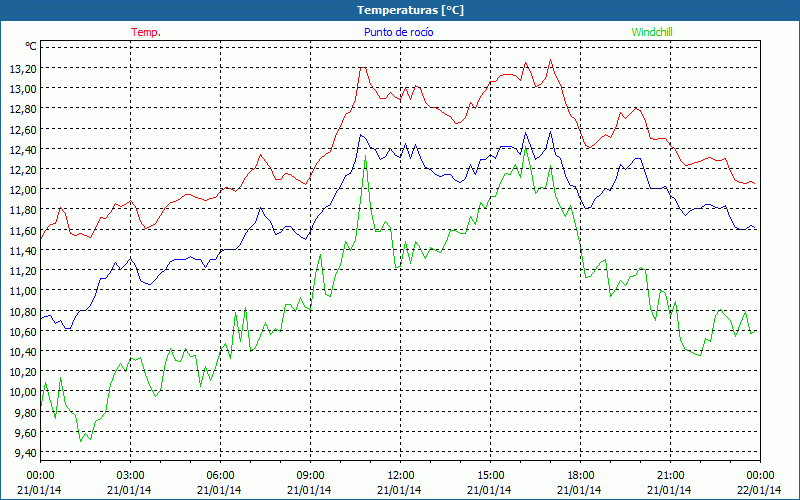Select the blue 'Punto de rocío' legend label
This screenshot has width=800, height=500.
pyautogui.click(x=398, y=32)
